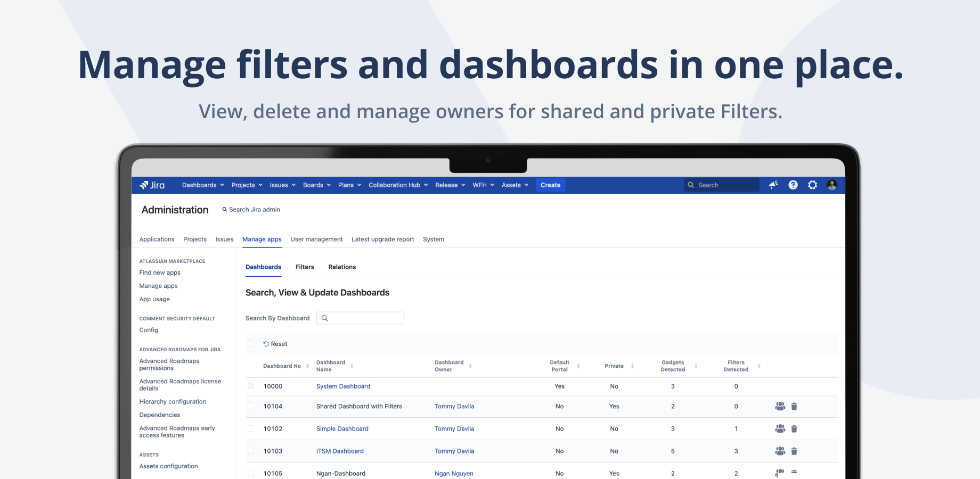Switch to the Filters tab

pyautogui.click(x=305, y=267)
